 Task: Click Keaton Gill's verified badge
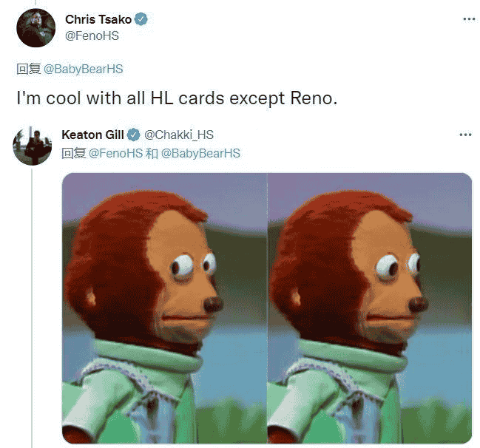click(133, 135)
